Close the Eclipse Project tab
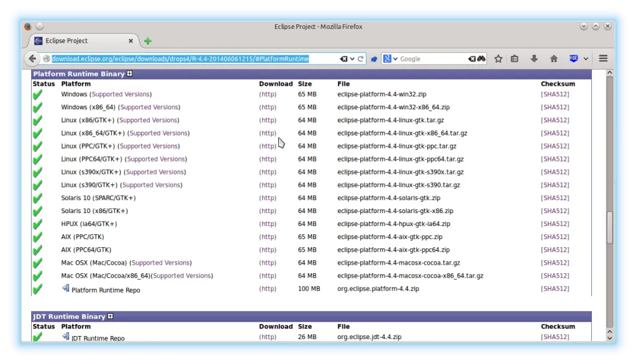This screenshot has height=364, width=636. pyautogui.click(x=131, y=41)
